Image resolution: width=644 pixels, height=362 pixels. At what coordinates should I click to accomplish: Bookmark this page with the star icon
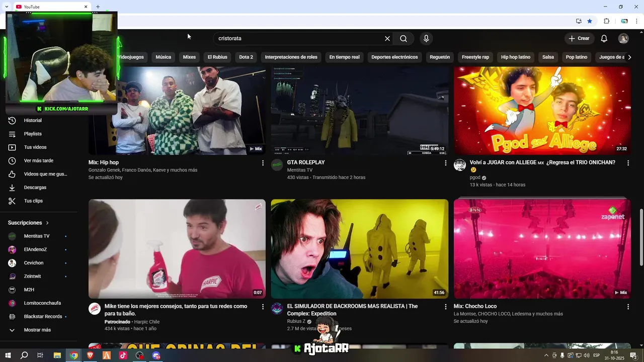(x=590, y=21)
